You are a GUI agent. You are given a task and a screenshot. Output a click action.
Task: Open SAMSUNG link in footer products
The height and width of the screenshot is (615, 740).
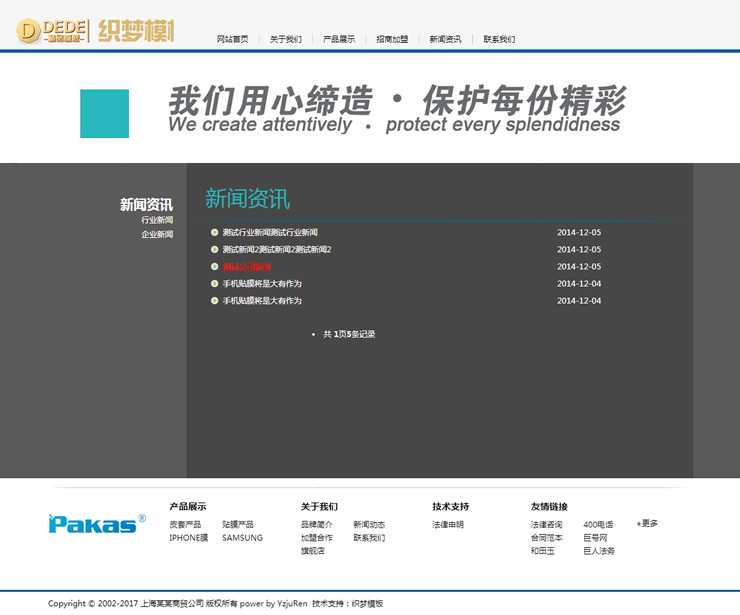click(242, 538)
